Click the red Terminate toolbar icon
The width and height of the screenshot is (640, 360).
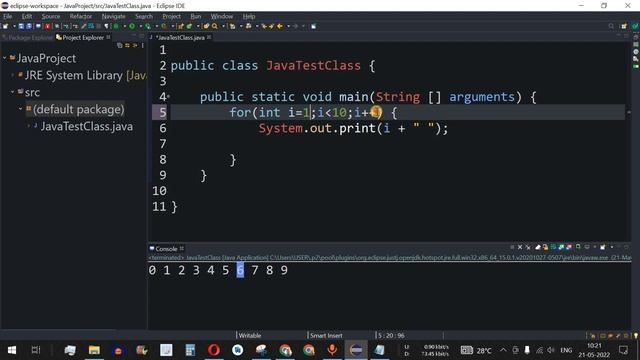tap(47, 26)
